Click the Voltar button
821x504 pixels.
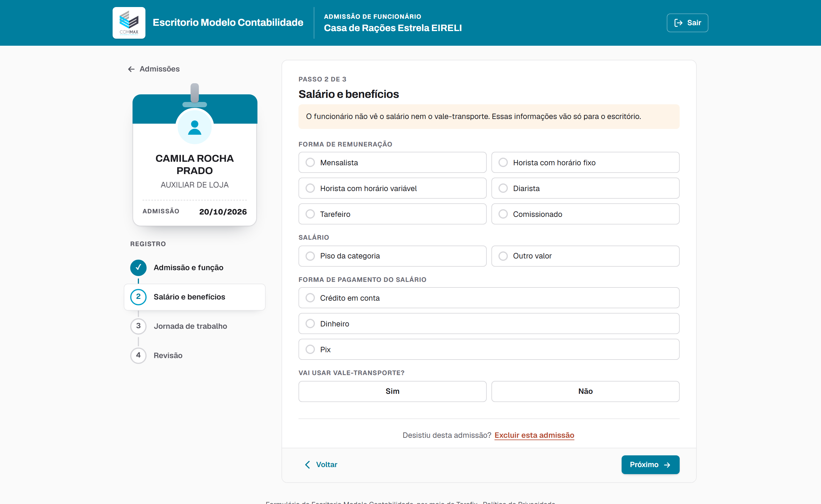(x=321, y=464)
